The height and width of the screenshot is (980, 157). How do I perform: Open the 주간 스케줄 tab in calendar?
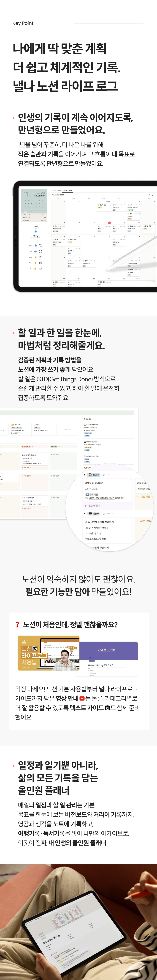tap(57, 190)
